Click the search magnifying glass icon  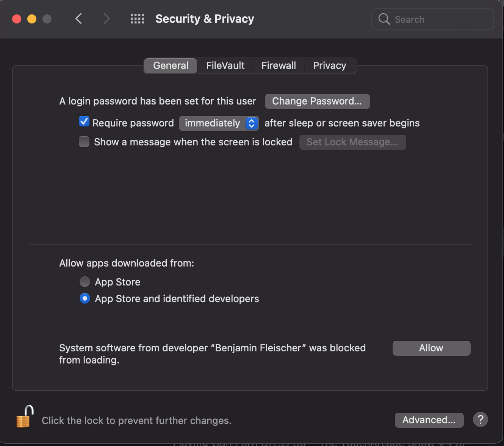[x=384, y=19]
